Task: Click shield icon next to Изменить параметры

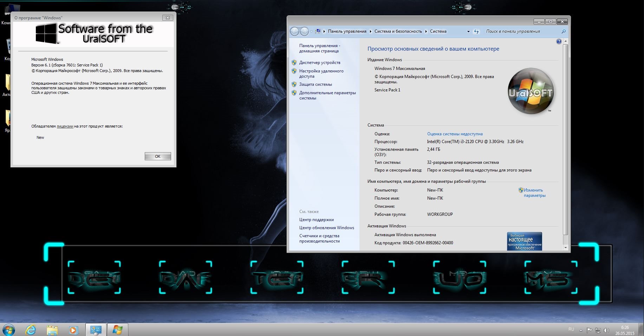Action: click(521, 190)
